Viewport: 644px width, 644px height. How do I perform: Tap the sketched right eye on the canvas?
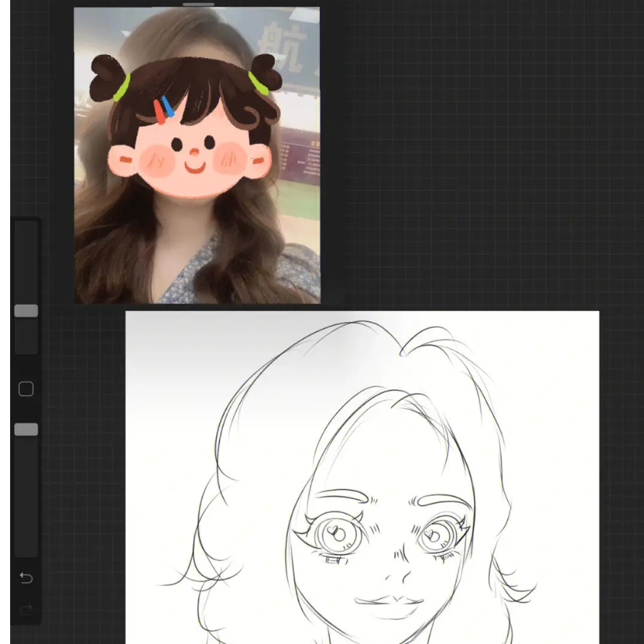(x=434, y=537)
